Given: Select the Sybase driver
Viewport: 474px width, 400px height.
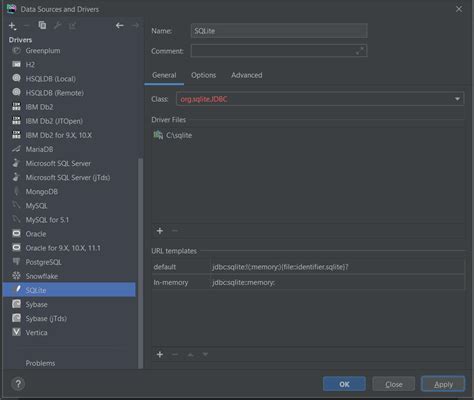Looking at the screenshot, I should tap(69, 305).
